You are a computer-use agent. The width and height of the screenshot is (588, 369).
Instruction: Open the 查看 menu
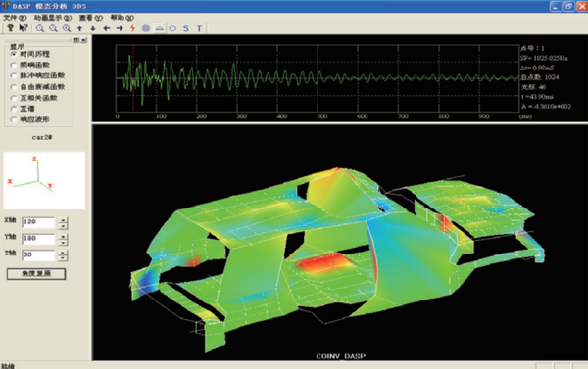(91, 18)
